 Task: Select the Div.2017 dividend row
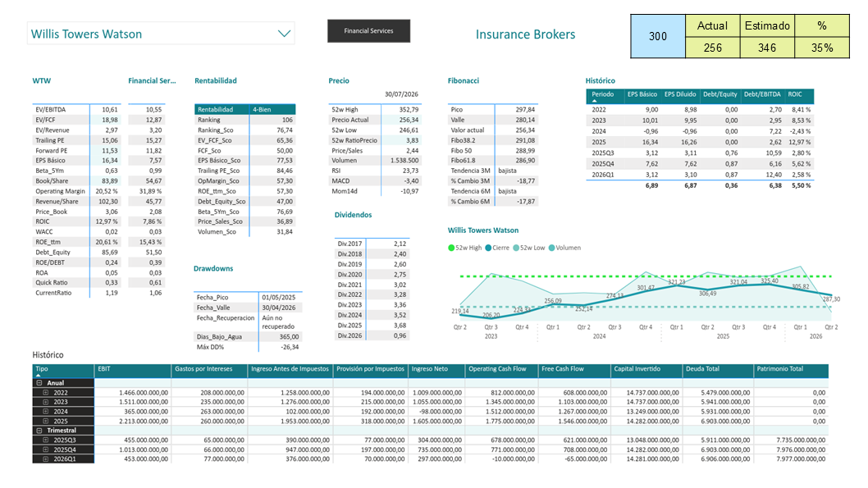(372, 244)
